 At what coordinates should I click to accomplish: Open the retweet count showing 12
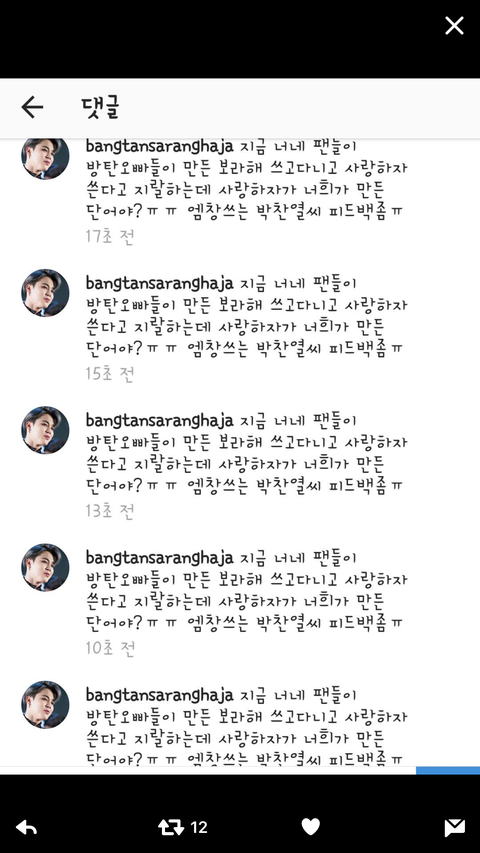click(199, 827)
